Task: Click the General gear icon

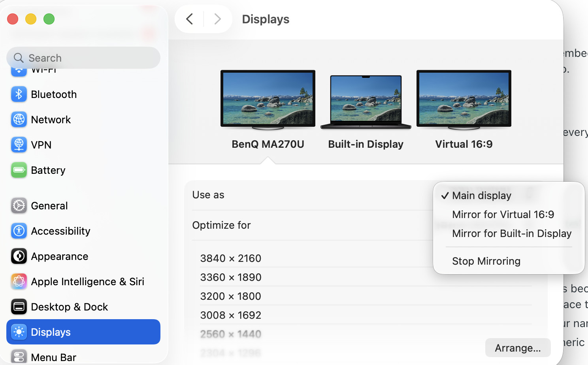Action: (19, 206)
